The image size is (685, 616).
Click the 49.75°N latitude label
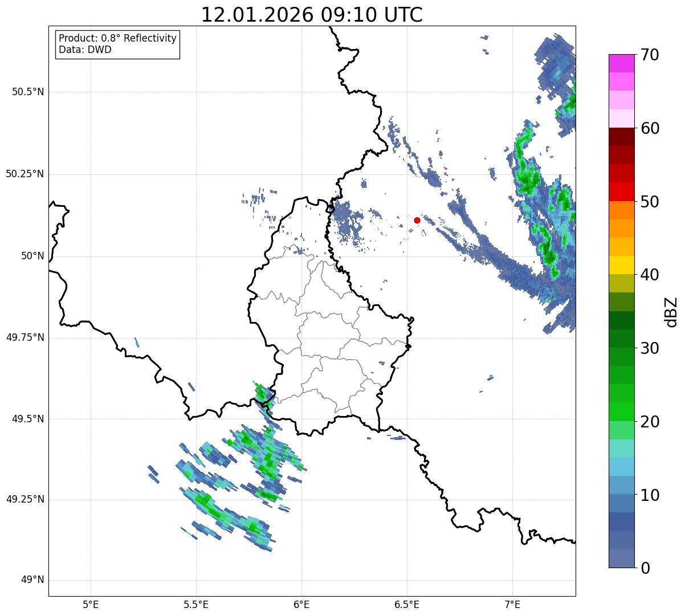(x=25, y=337)
